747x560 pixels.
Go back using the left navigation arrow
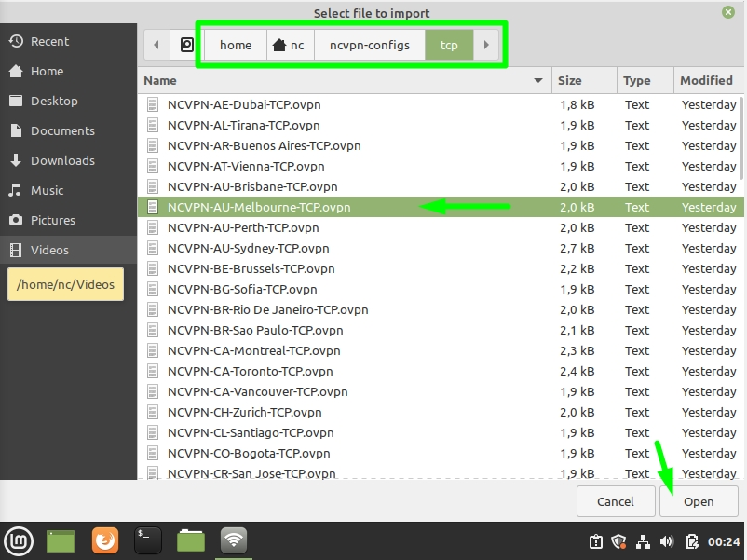point(156,44)
